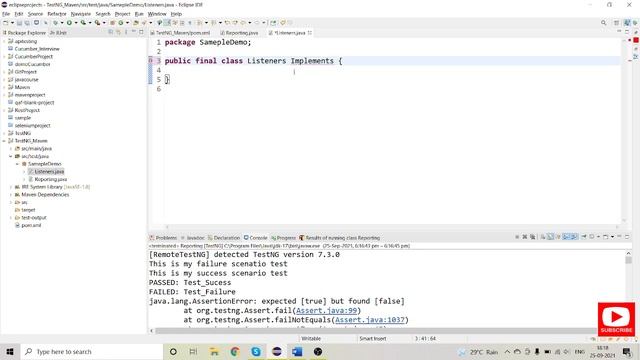Toggle Pin Console button
Image resolution: width=640 pixels, height=360 pixels.
[x=584, y=237]
